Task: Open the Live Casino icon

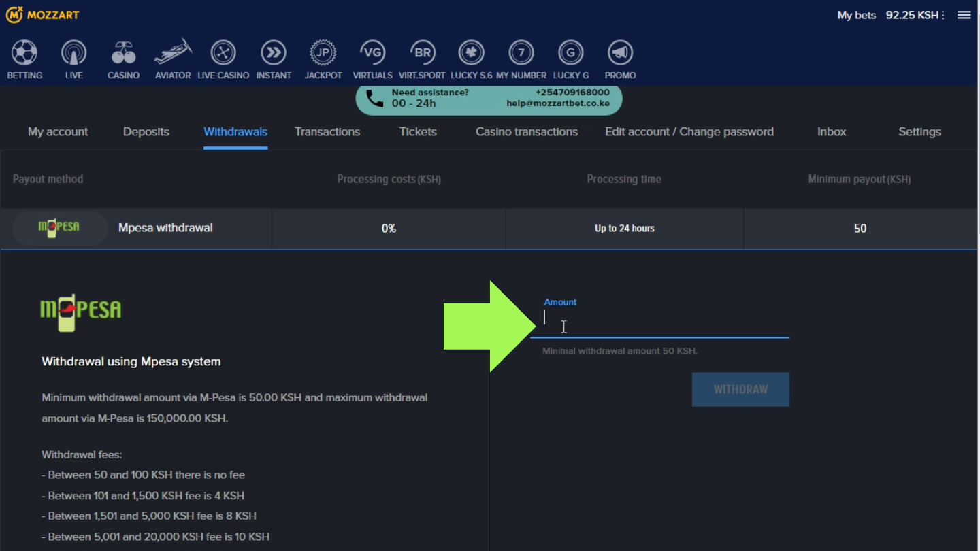Action: point(223,53)
